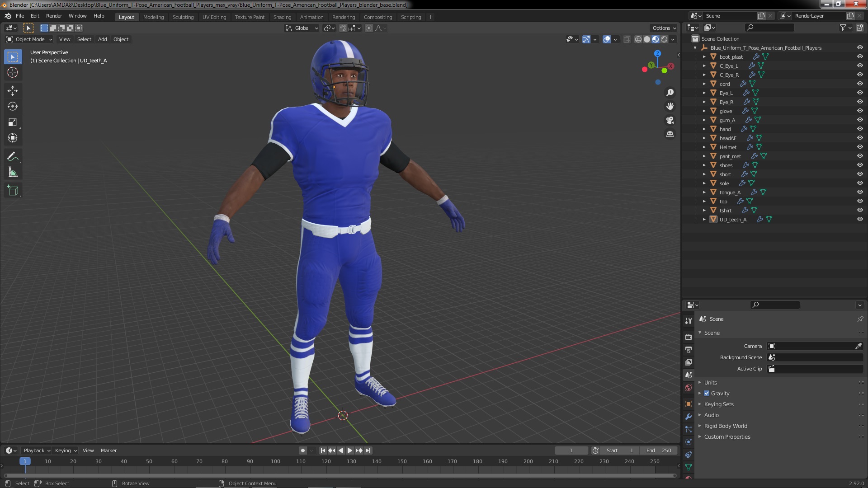Toggle snapping magnet icon
The height and width of the screenshot is (488, 868).
(343, 28)
